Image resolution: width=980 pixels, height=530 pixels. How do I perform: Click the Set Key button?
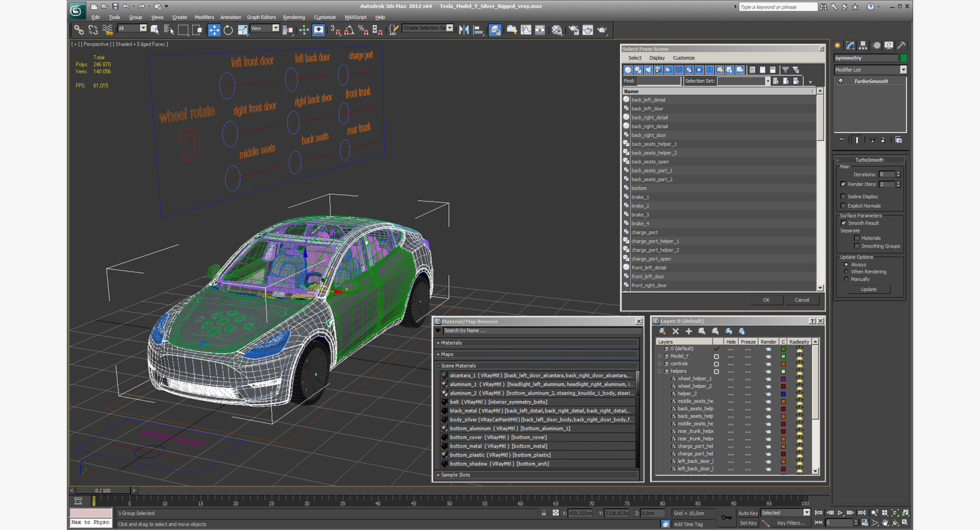coord(748,523)
